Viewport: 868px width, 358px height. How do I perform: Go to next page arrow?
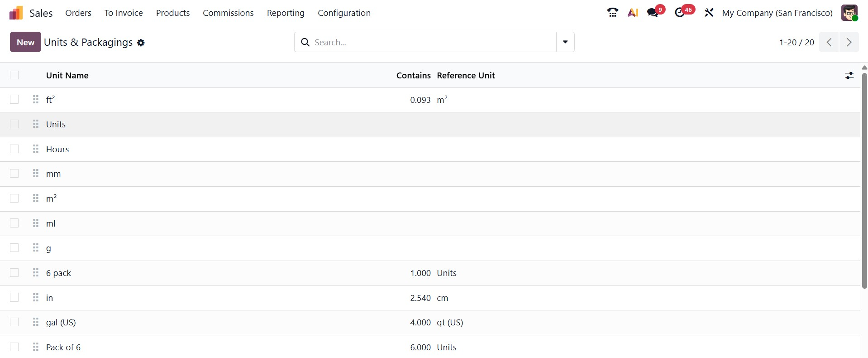coord(849,42)
